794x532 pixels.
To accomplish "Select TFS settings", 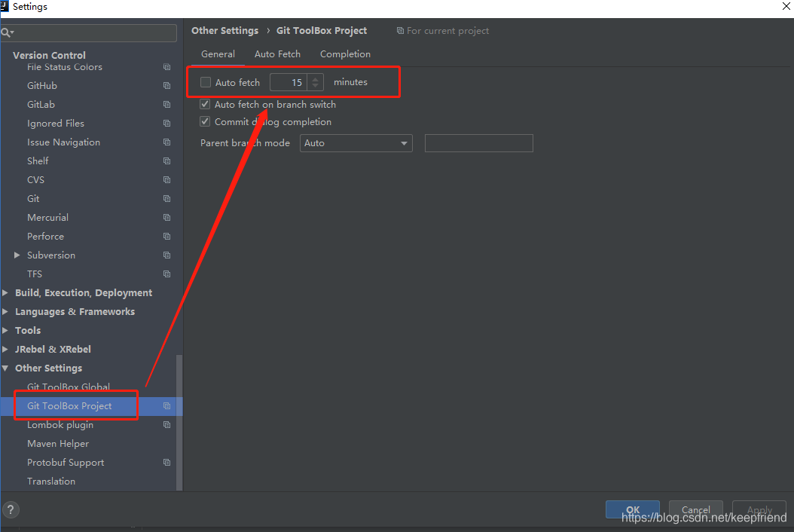I will (35, 274).
